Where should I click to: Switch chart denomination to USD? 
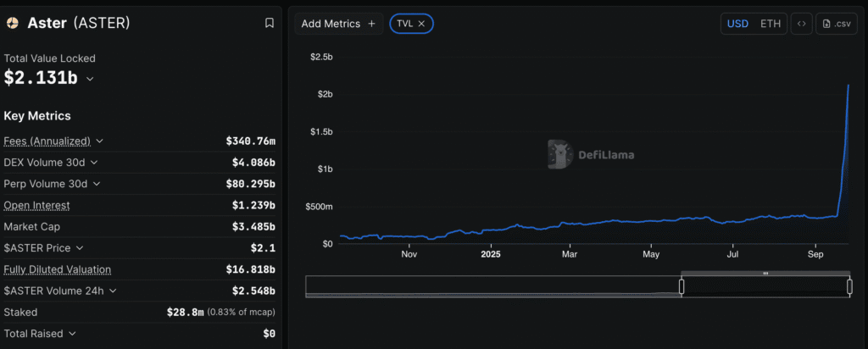click(x=737, y=24)
